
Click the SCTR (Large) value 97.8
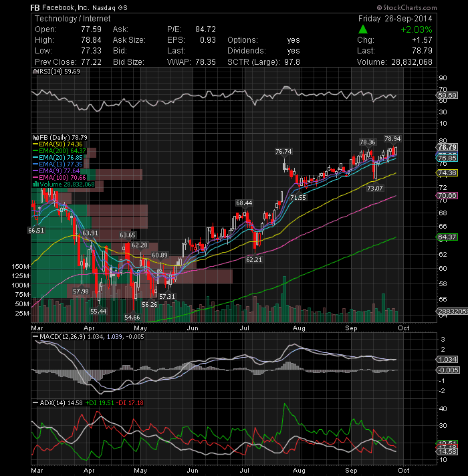pos(292,62)
